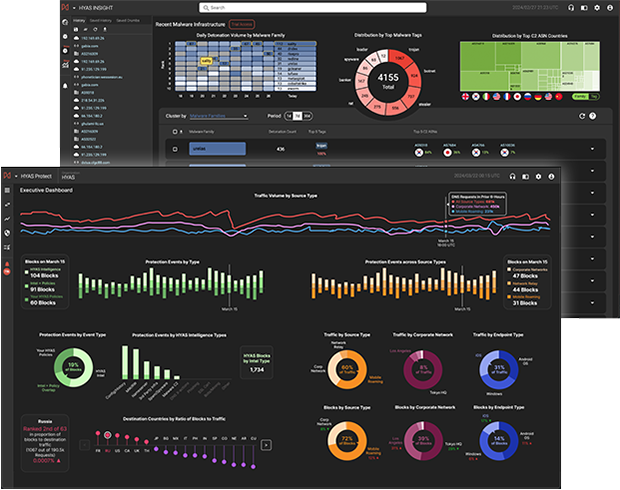Select the urelas row radio button
Image resolution: width=620 pixels, height=490 pixels.
click(175, 149)
